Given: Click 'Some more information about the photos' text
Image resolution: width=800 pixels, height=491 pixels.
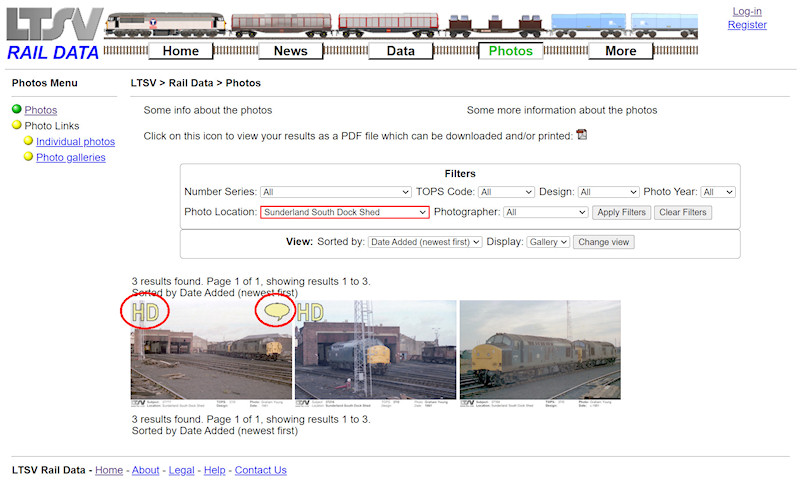Looking at the screenshot, I should click(562, 110).
